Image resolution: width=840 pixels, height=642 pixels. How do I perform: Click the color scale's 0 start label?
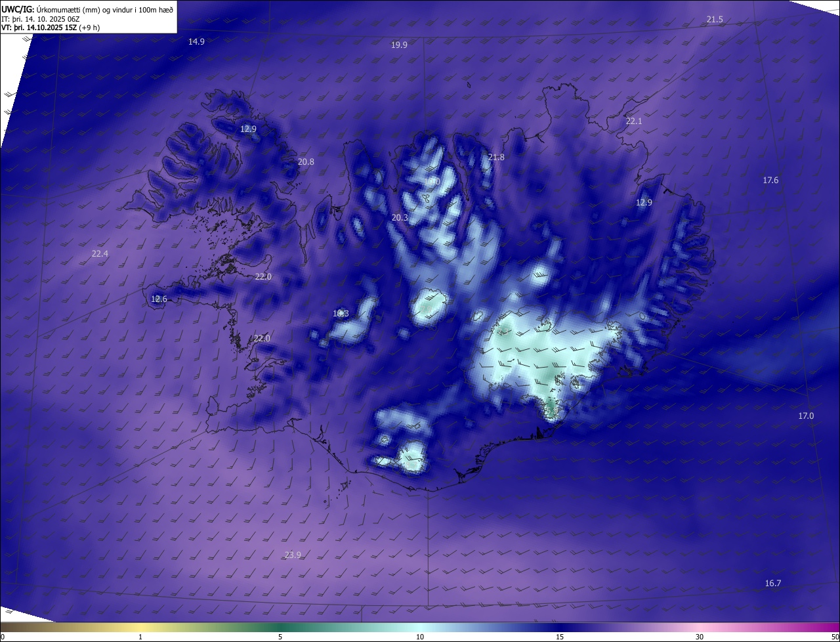click(x=3, y=637)
